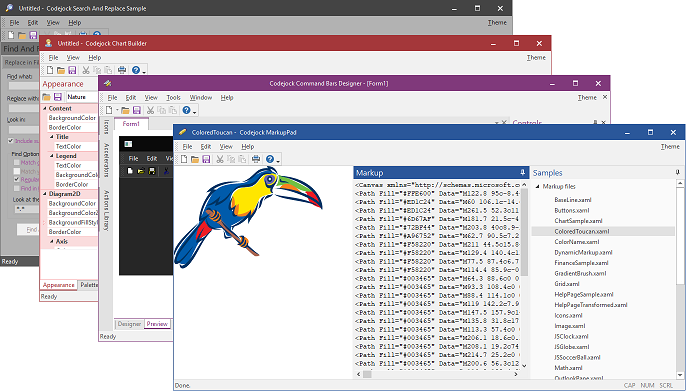Click the Find button in Search And Replace

click(28, 229)
